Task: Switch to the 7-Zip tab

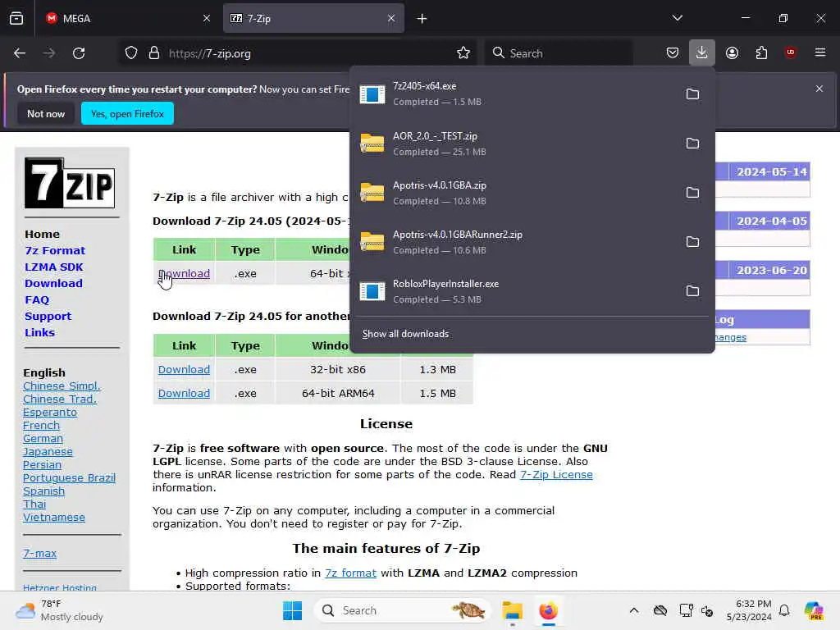Action: [313, 18]
